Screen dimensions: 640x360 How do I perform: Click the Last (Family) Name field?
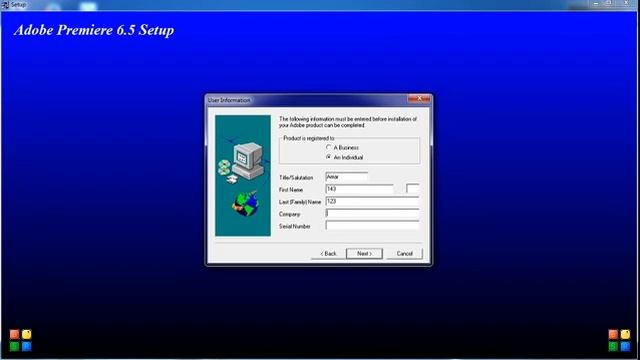tap(372, 201)
